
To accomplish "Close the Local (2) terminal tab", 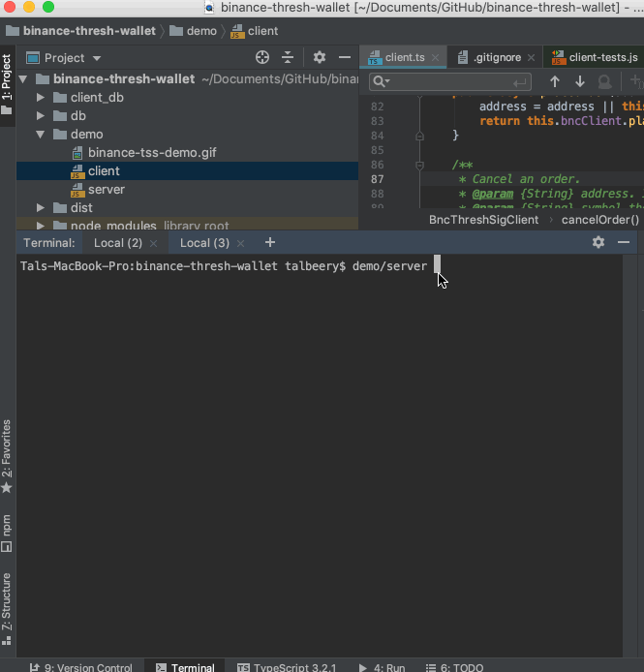I will [x=154, y=243].
